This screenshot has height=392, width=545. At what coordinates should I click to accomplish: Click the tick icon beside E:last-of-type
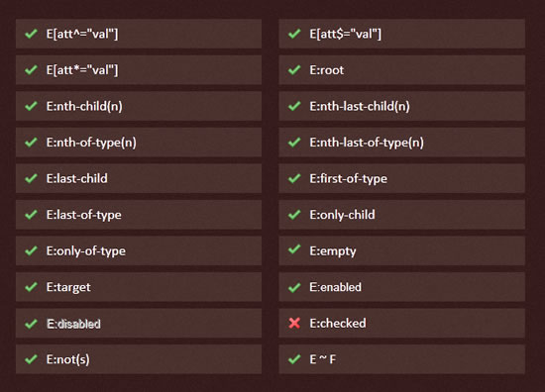coord(32,215)
